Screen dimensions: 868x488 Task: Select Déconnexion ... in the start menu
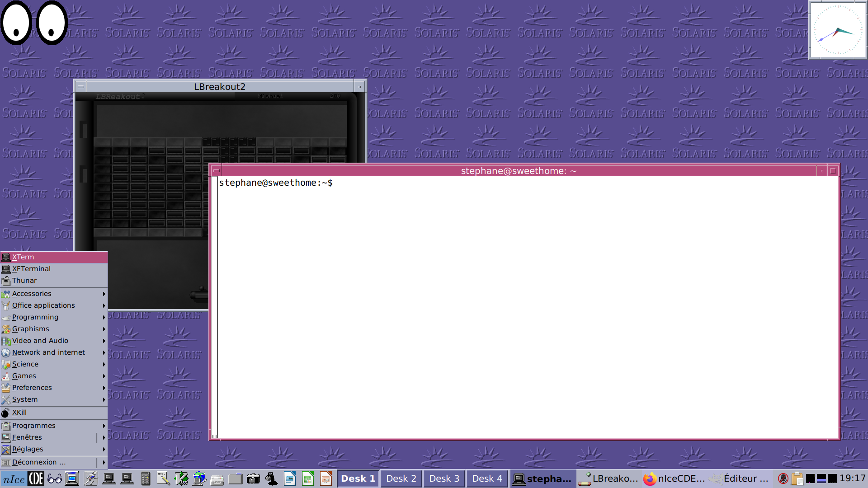[x=54, y=462]
